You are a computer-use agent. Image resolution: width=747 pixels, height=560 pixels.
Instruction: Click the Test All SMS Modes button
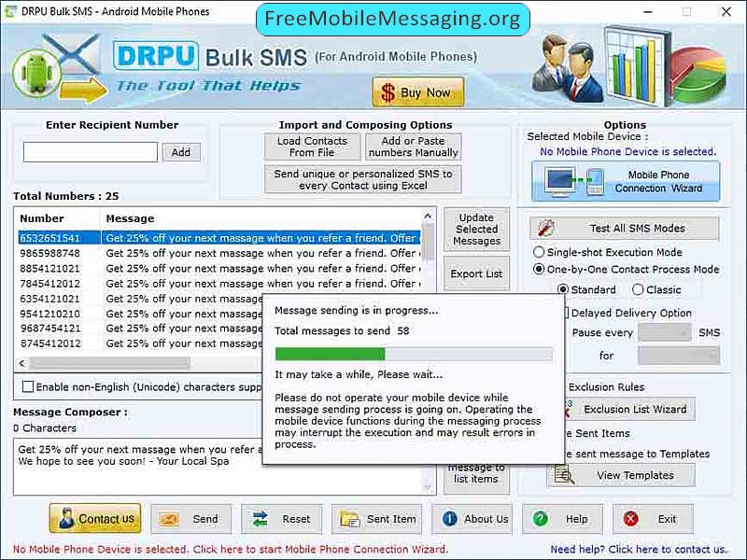click(x=625, y=228)
